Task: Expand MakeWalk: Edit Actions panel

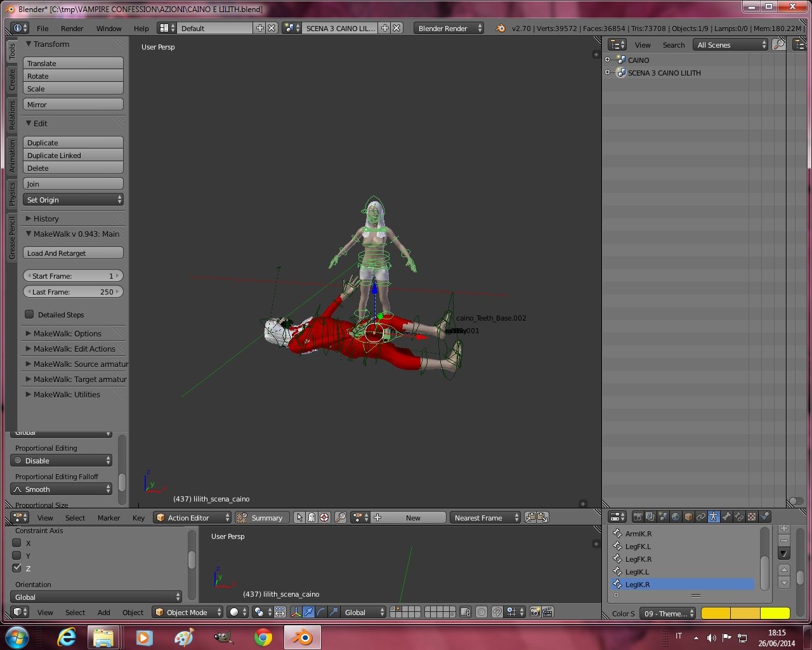Action: point(29,348)
